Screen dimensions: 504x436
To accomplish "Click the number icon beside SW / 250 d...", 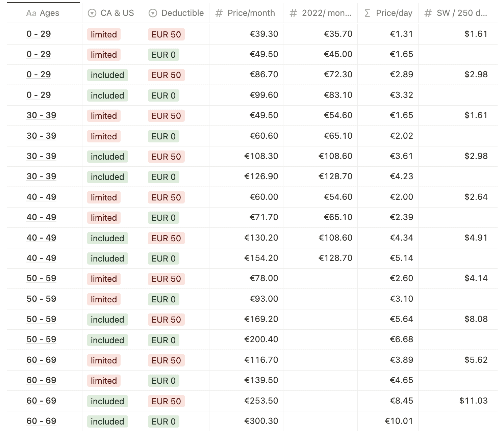I will [x=428, y=13].
